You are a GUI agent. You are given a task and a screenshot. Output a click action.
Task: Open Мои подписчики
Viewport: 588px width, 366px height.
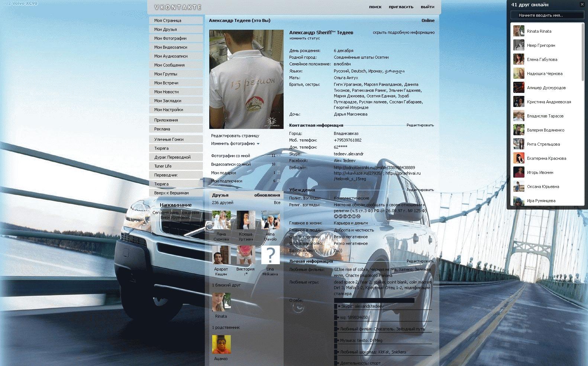coord(226,181)
